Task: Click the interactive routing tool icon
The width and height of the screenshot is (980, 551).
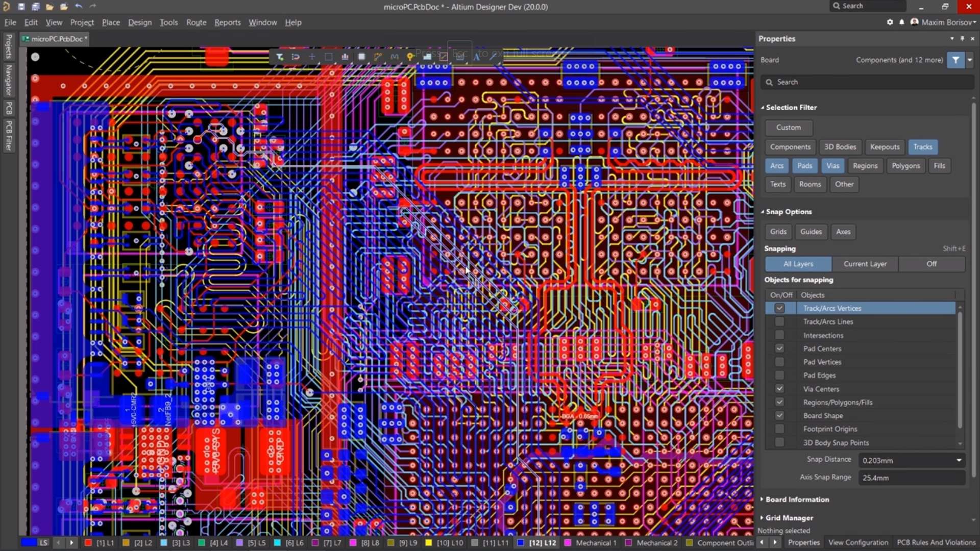Action: [x=378, y=57]
